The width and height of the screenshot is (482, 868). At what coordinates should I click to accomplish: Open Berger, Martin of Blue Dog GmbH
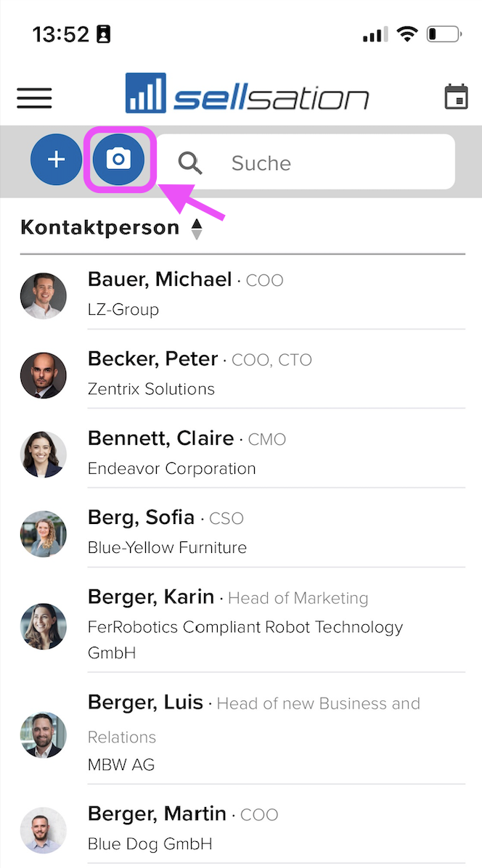242,829
